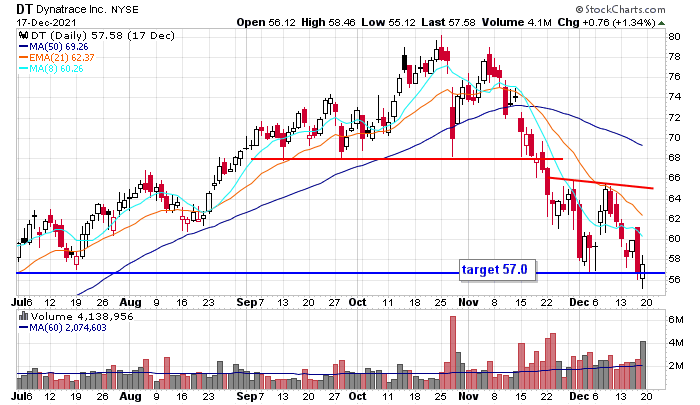The width and height of the screenshot is (700, 405).
Task: Click the Volume 4.1M header value
Action: pyautogui.click(x=516, y=22)
